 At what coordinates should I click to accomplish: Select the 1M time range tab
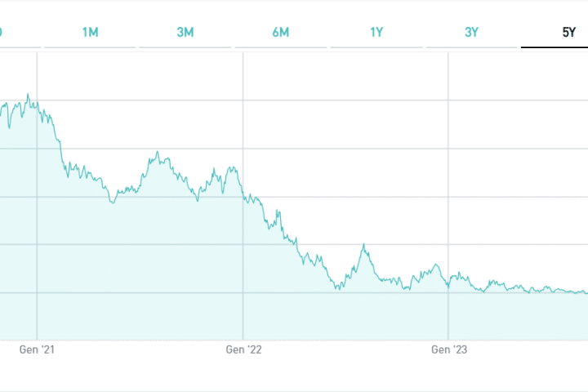(x=91, y=32)
